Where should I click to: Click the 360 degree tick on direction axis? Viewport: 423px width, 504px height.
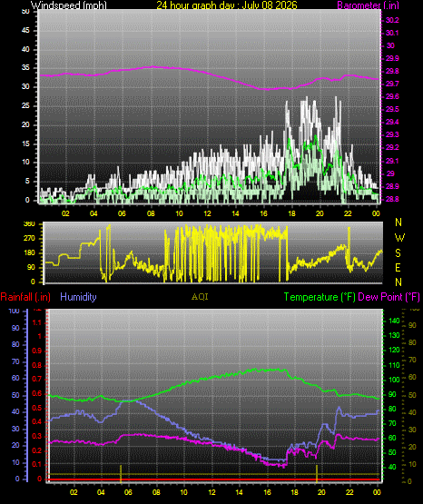coord(29,224)
